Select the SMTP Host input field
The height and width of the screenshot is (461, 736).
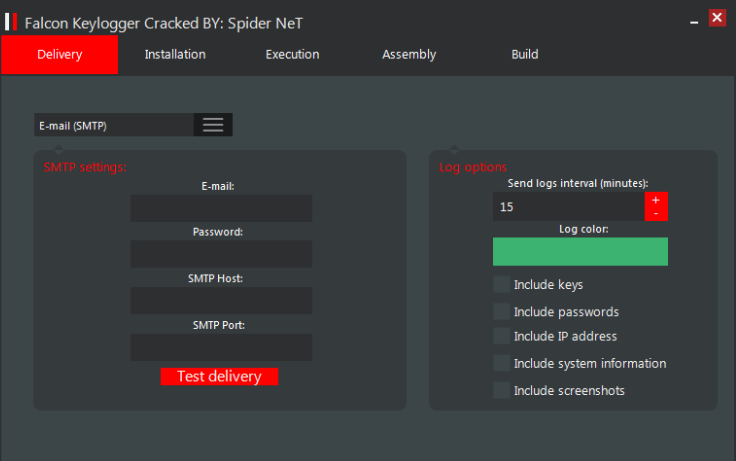[x=221, y=301]
